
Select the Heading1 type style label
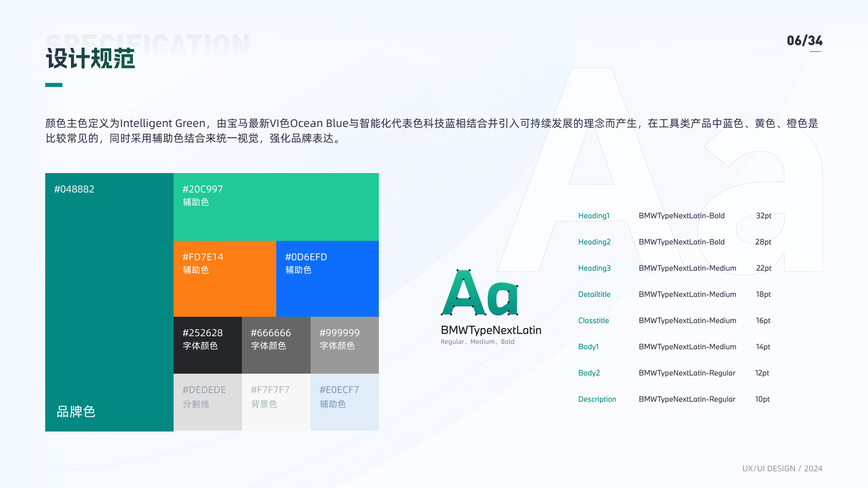click(594, 216)
